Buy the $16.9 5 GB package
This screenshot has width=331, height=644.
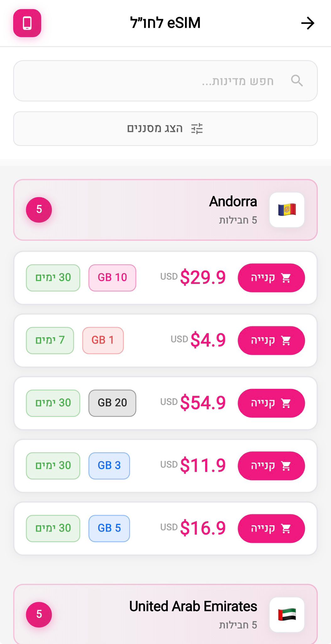(271, 528)
